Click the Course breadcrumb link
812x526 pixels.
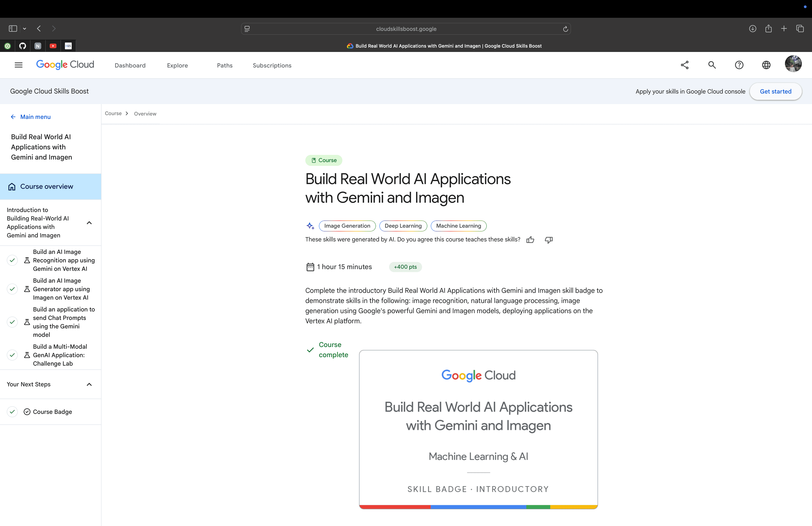point(113,113)
